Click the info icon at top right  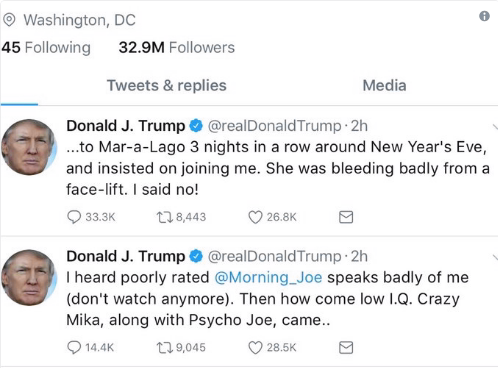point(484,16)
